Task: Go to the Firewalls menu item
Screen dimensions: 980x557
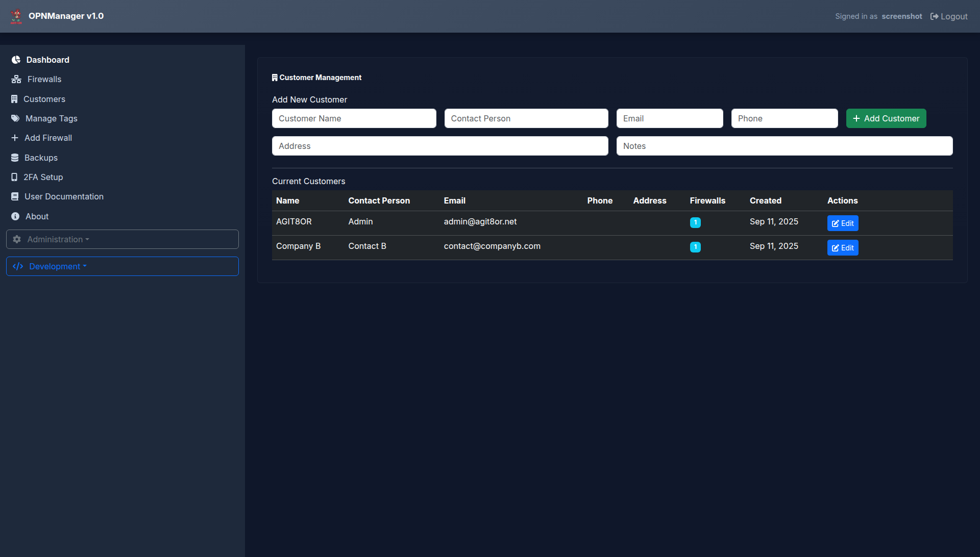Action: pos(44,79)
